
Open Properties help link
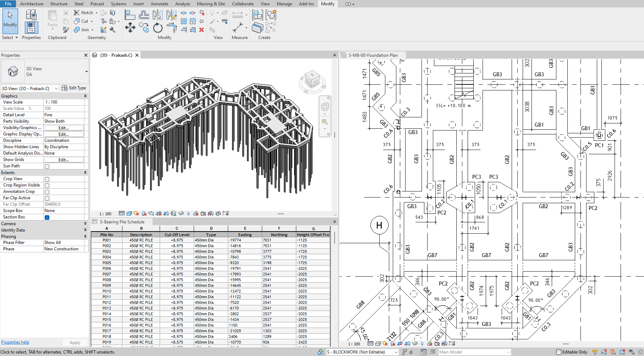click(15, 342)
